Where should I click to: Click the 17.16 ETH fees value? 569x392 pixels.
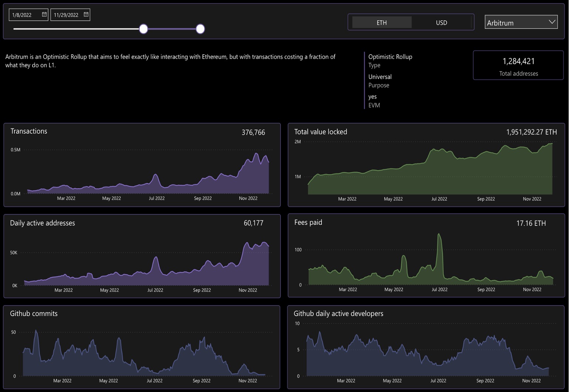point(531,223)
